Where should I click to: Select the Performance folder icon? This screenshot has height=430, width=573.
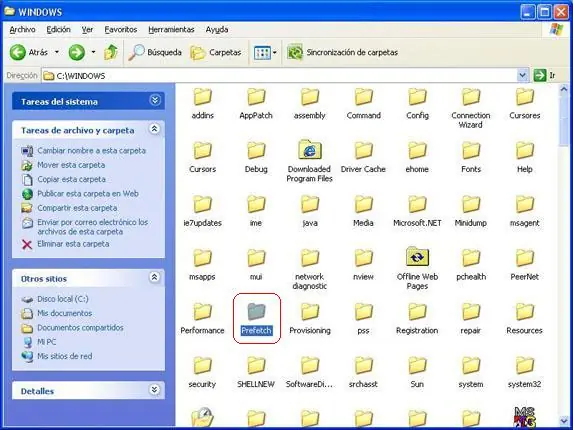tap(202, 312)
